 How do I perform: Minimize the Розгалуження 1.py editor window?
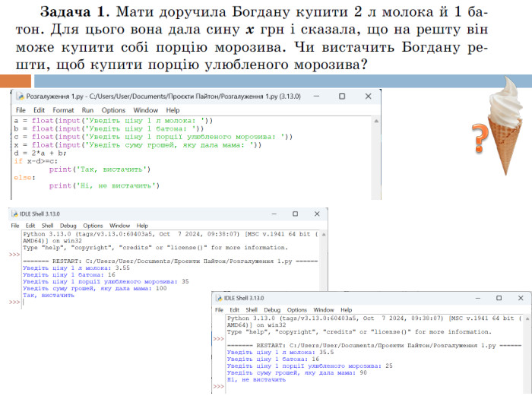click(x=316, y=97)
